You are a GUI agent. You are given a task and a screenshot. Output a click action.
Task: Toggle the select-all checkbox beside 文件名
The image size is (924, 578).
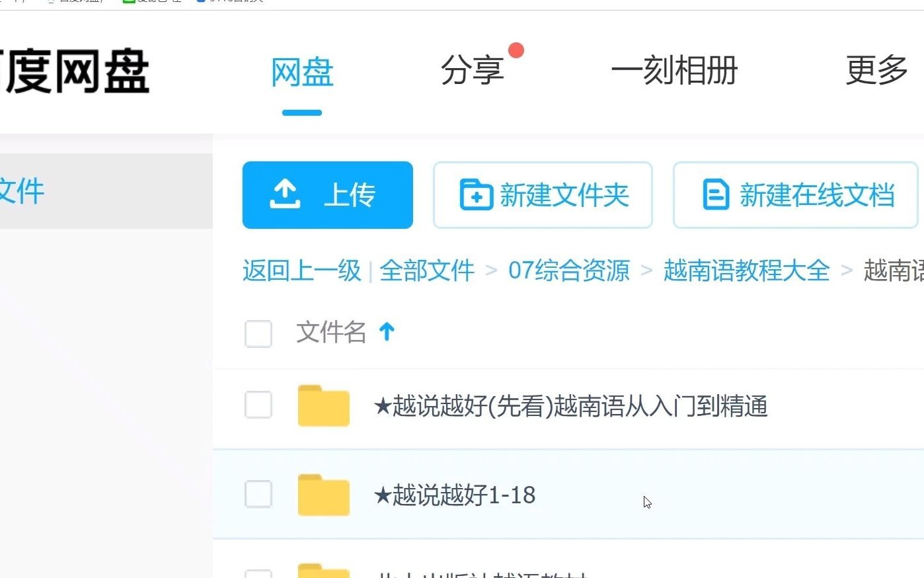pyautogui.click(x=258, y=333)
